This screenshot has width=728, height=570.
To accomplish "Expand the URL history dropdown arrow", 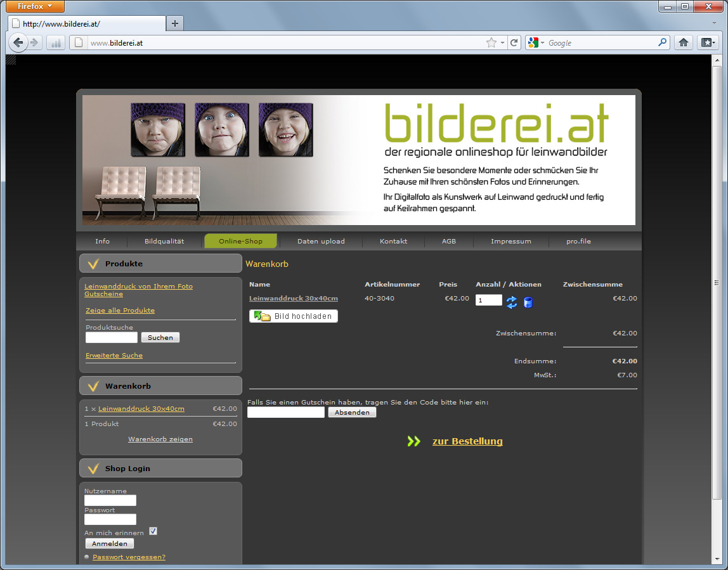I will coord(502,43).
